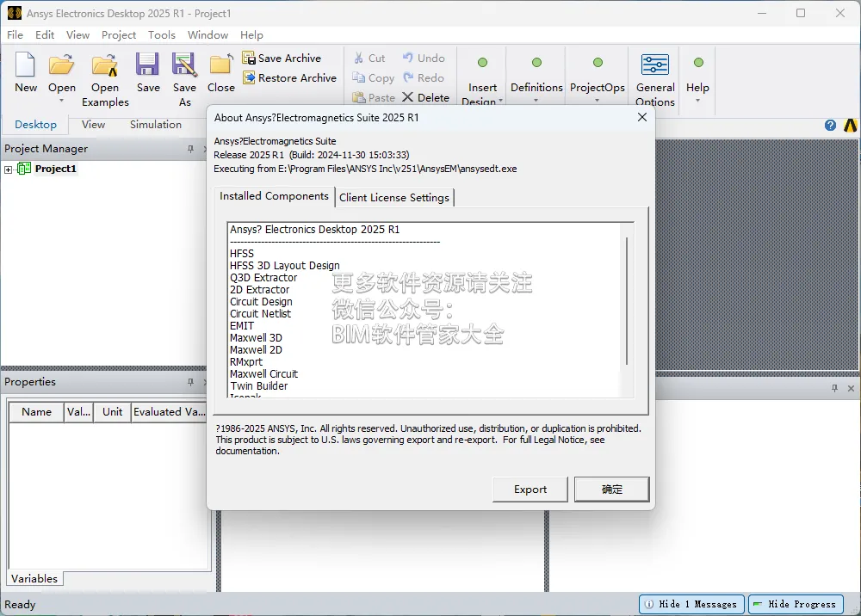
Task: Click the New project icon
Action: click(x=25, y=65)
